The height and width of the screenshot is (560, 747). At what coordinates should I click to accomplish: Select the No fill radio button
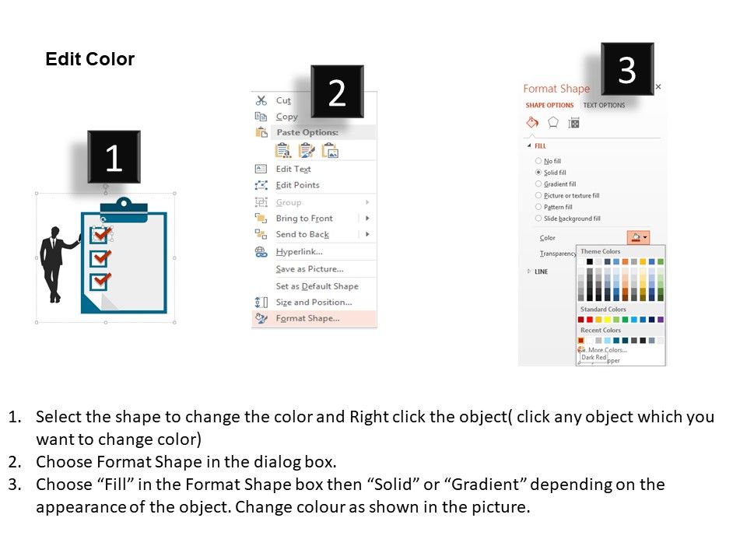[x=538, y=161]
